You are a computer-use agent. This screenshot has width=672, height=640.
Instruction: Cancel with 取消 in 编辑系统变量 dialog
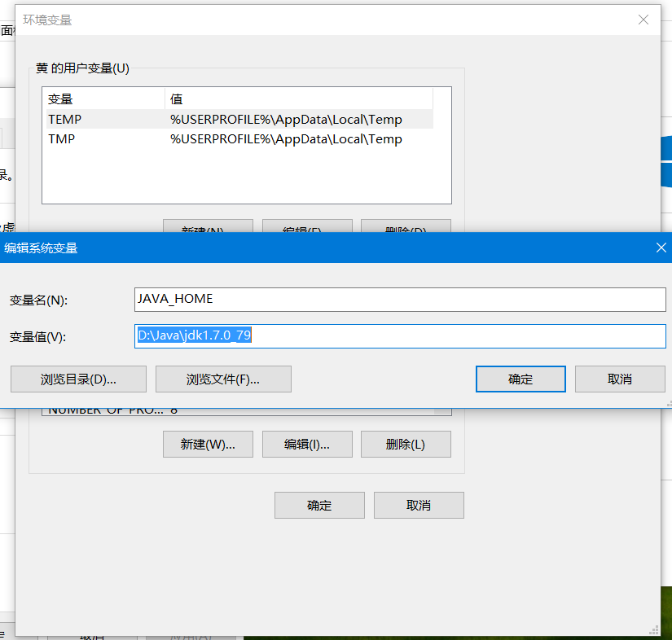620,379
